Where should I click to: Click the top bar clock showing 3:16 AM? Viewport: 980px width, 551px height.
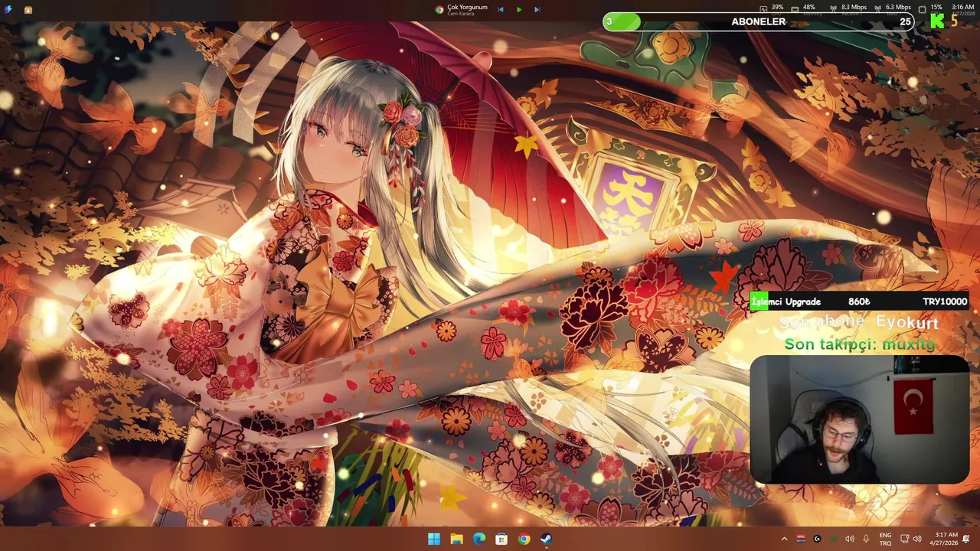pyautogui.click(x=962, y=9)
